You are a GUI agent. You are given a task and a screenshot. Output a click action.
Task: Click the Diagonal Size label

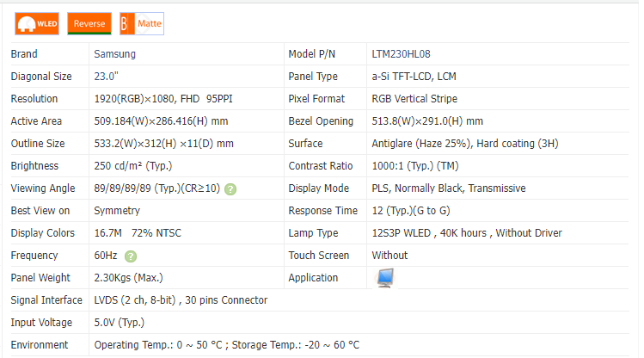(x=41, y=76)
